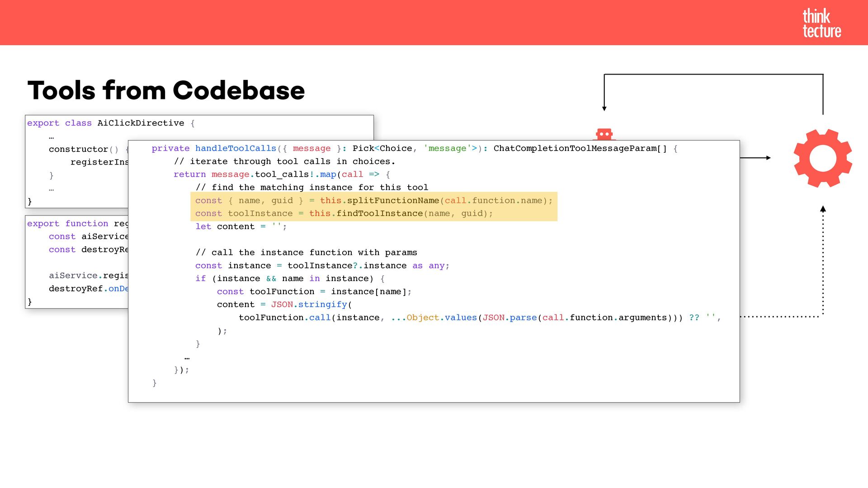868x488 pixels.
Task: Click the 'export function' code box
Action: point(77,262)
